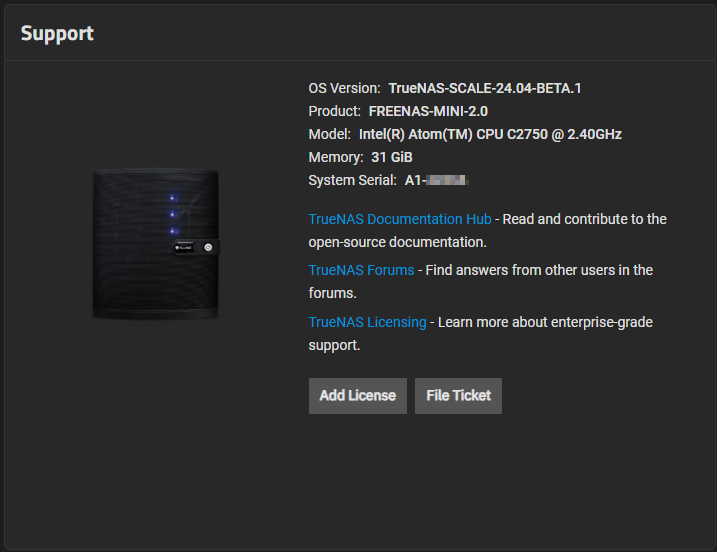Click the System Serial label
Image resolution: width=717 pixels, height=552 pixels.
click(352, 180)
